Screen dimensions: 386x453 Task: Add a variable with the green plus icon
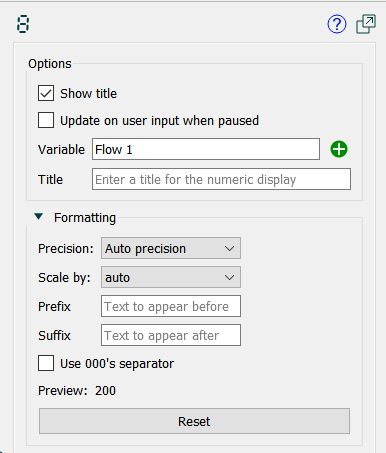coord(339,149)
